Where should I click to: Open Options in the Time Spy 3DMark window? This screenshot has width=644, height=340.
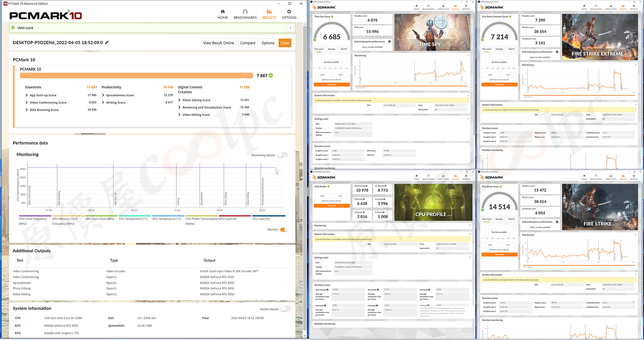tap(466, 7)
